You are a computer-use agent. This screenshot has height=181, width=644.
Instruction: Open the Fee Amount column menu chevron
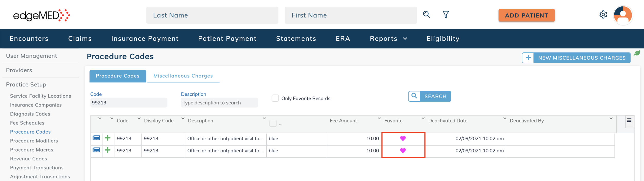(x=379, y=118)
